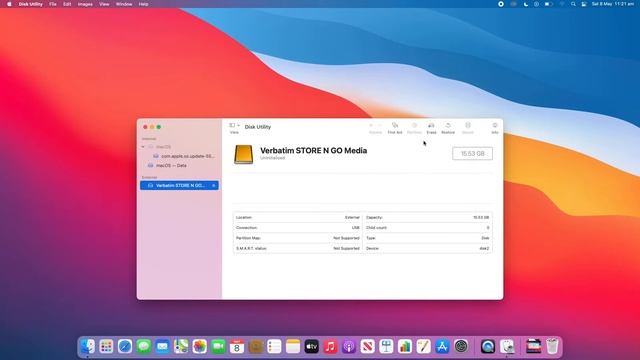This screenshot has width=640, height=360.
Task: Click the Location row in info table
Action: click(297, 218)
